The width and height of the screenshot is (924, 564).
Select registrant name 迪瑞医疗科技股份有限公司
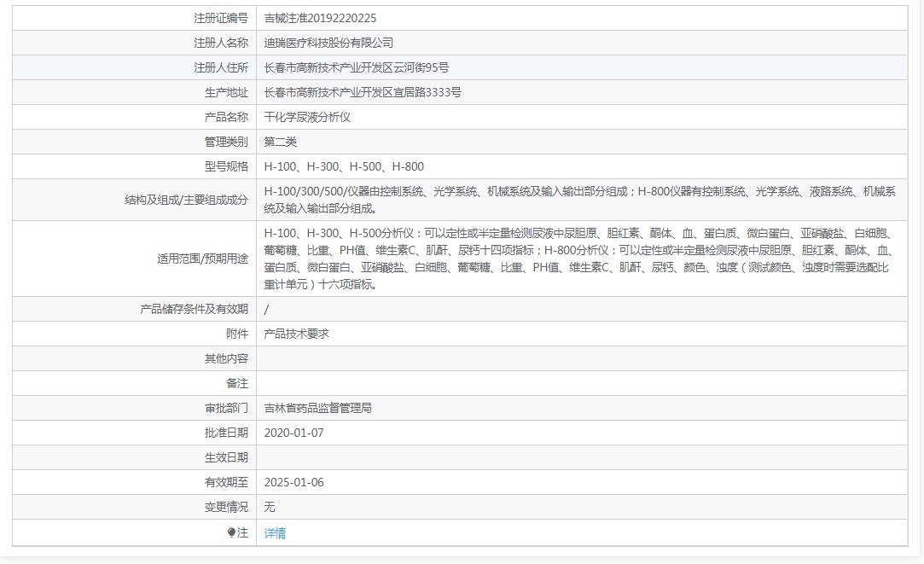pos(328,43)
